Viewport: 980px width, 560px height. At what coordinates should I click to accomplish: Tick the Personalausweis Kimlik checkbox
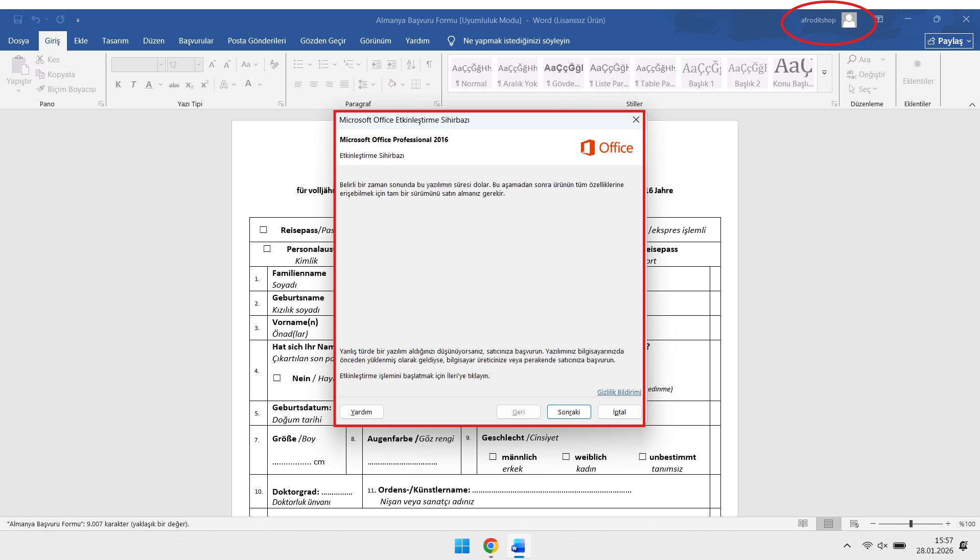tap(267, 249)
